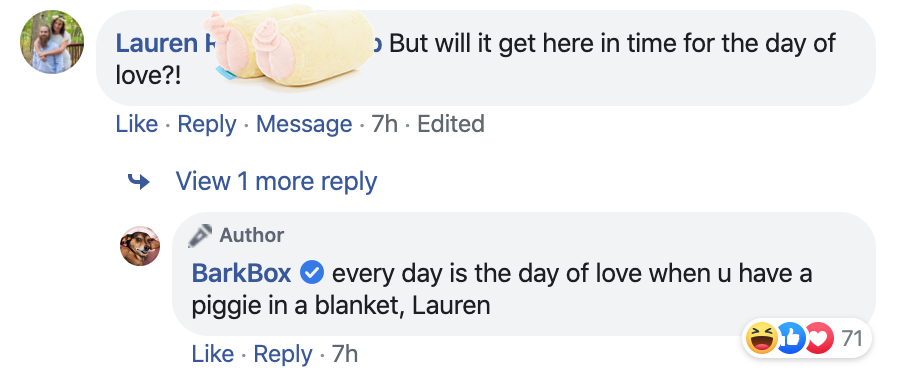Click the reply arrow icon
The height and width of the screenshot is (380, 920).
pyautogui.click(x=138, y=182)
